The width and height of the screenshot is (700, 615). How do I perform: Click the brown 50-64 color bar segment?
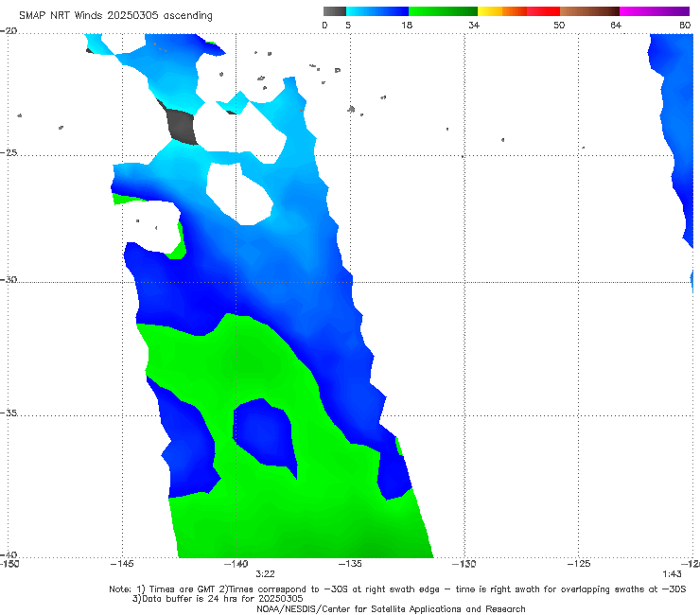589,11
